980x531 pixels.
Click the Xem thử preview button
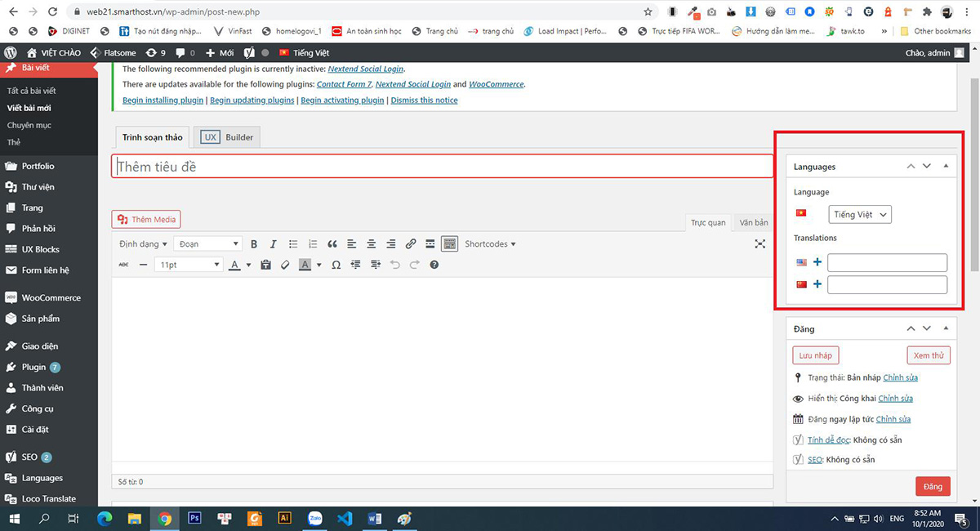click(x=929, y=355)
